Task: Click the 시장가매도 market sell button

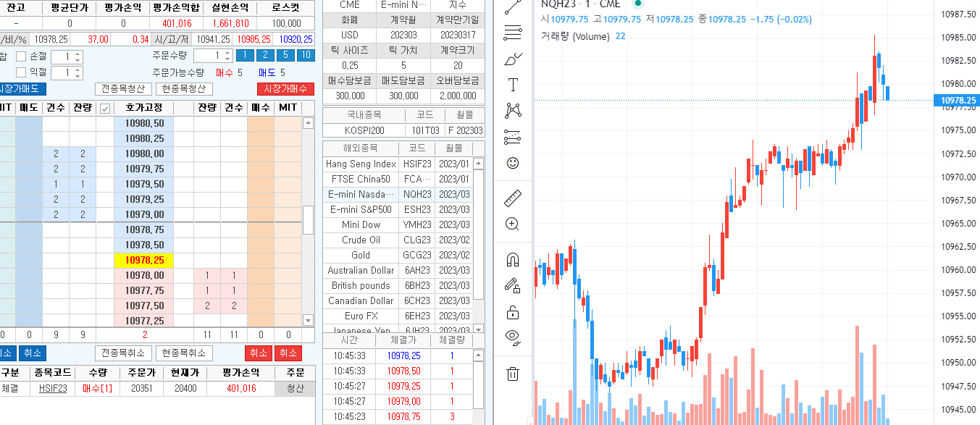Action: click(22, 89)
